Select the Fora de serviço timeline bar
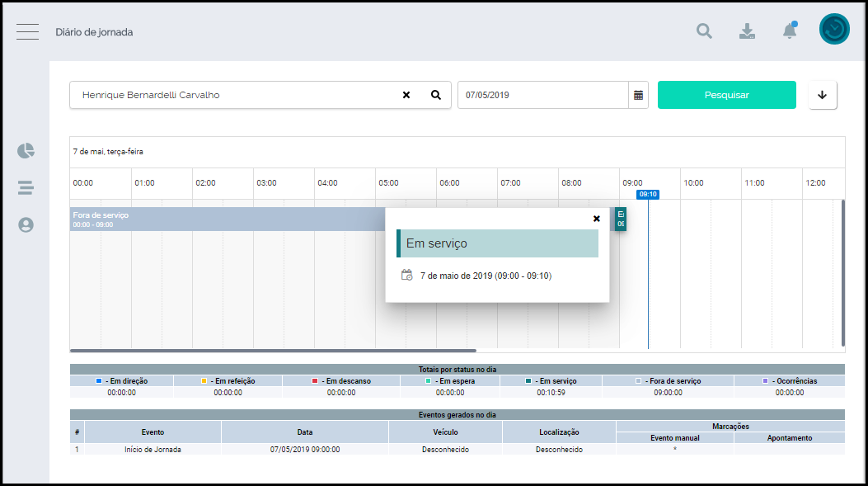 (223, 219)
